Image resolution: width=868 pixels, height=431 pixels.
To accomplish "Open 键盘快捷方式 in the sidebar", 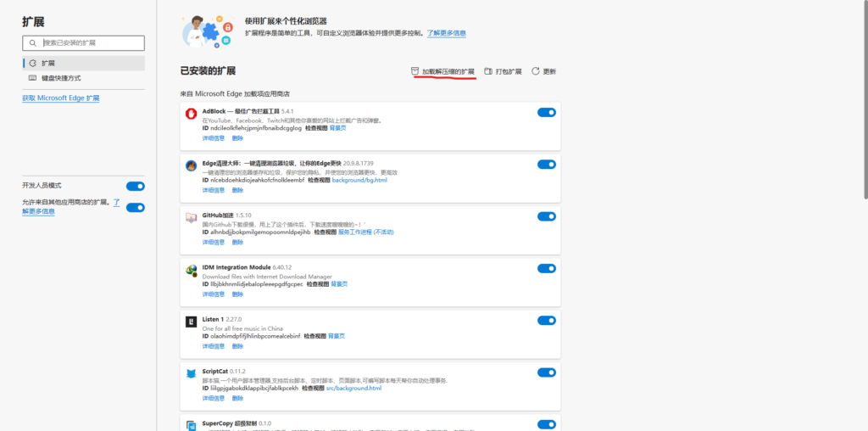I will pyautogui.click(x=84, y=78).
